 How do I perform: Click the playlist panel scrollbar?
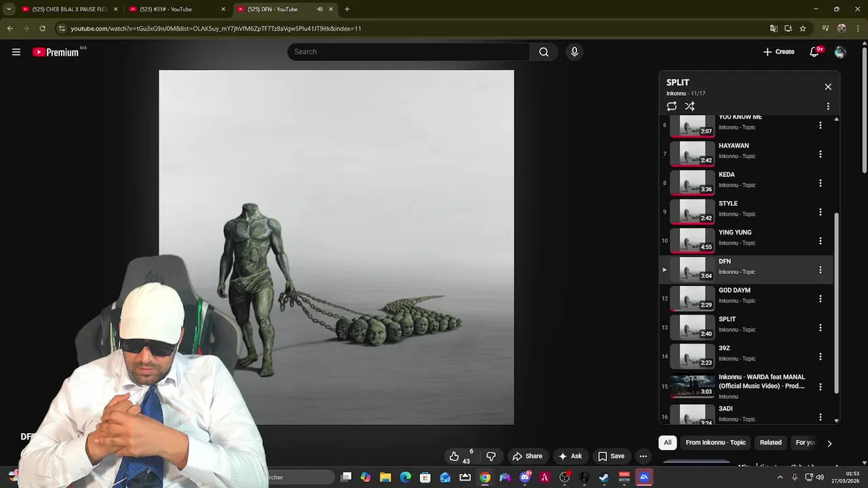[x=836, y=302]
